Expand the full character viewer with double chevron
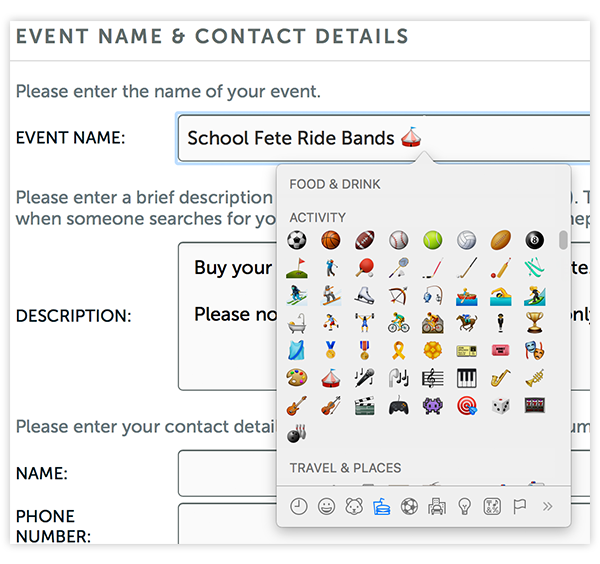The height and width of the screenshot is (564, 600). (548, 507)
